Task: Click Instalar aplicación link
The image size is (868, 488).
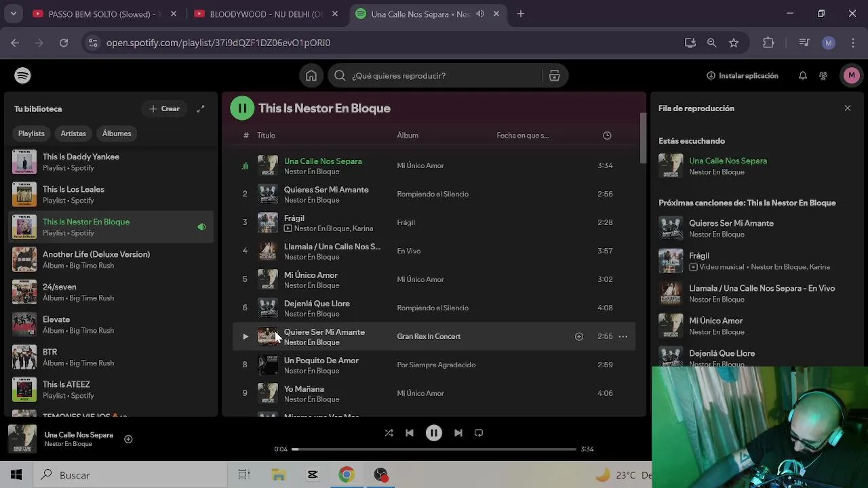Action: pos(742,76)
